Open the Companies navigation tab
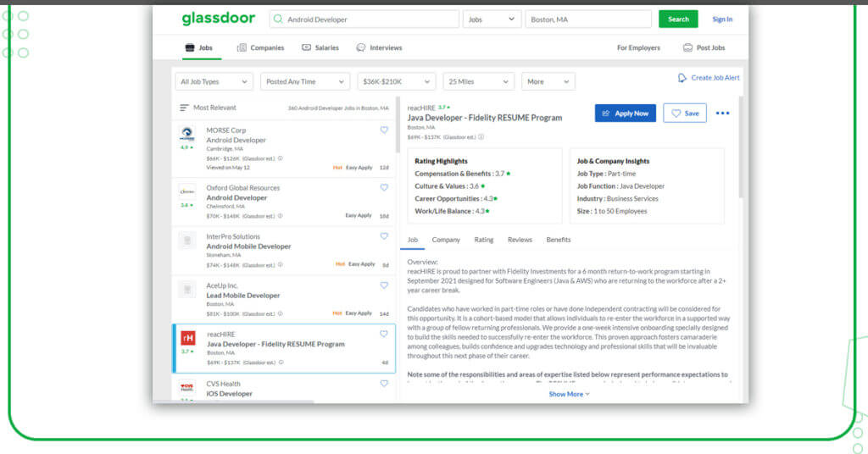This screenshot has width=868, height=454. pyautogui.click(x=261, y=48)
